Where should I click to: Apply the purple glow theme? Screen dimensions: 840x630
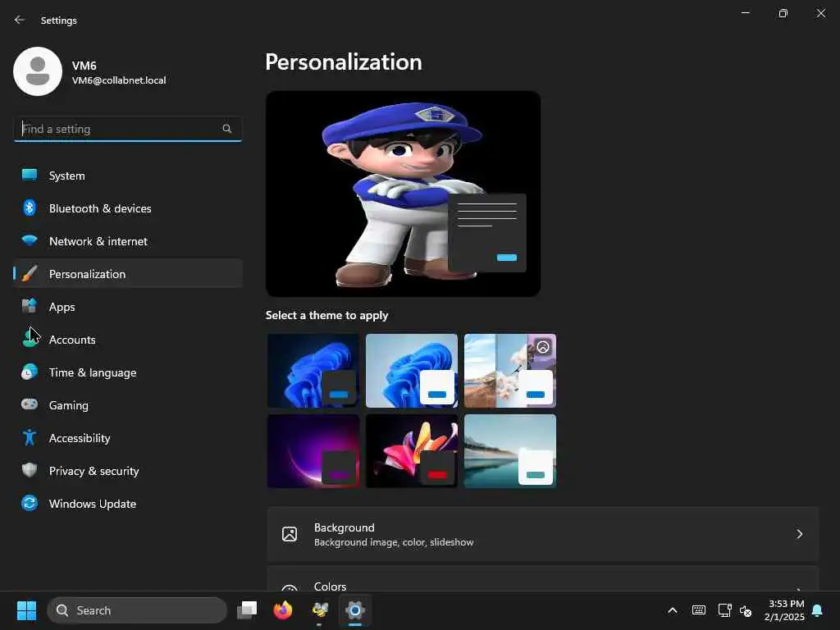coord(313,451)
